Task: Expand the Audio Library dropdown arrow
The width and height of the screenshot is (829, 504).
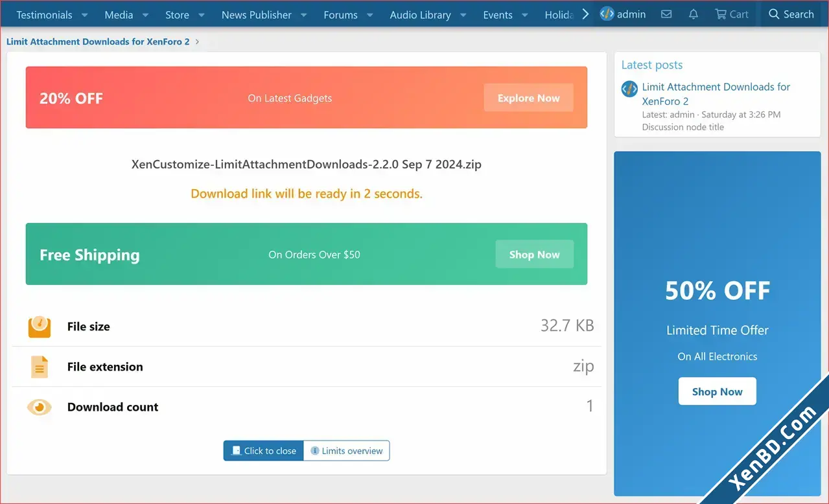Action: click(x=463, y=14)
